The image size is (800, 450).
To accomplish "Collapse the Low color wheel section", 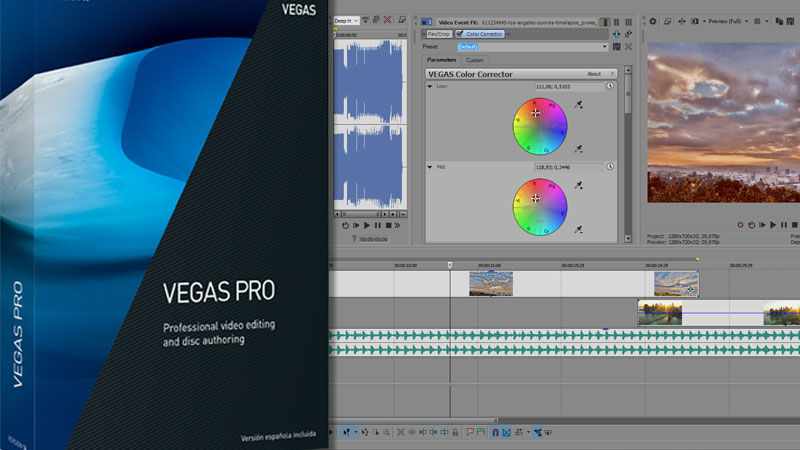I will [430, 87].
